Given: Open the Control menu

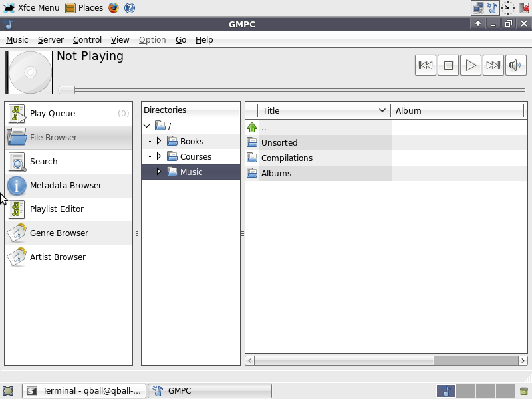Looking at the screenshot, I should [x=87, y=40].
